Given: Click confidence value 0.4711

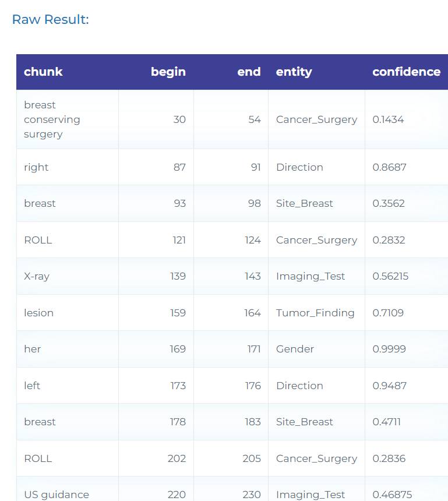Looking at the screenshot, I should tap(386, 422).
